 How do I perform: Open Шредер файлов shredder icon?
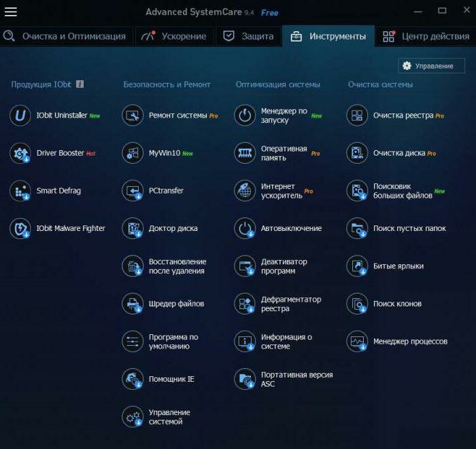133,304
